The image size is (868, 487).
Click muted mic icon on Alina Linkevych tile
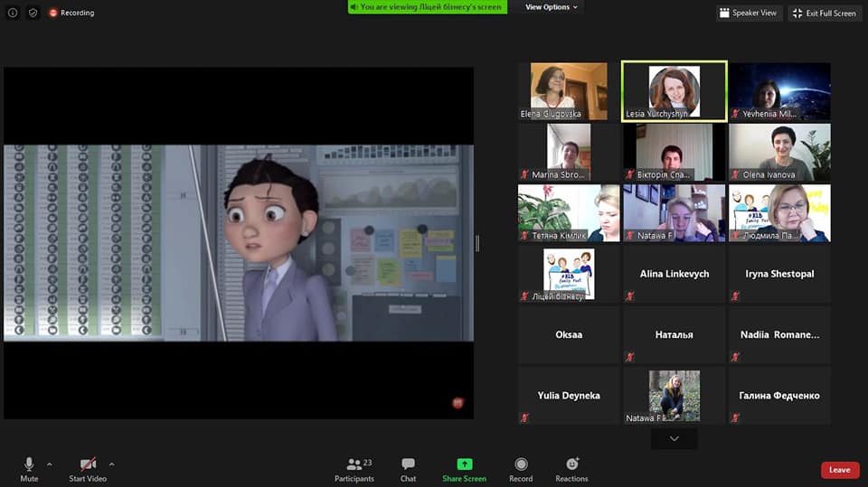coord(630,296)
